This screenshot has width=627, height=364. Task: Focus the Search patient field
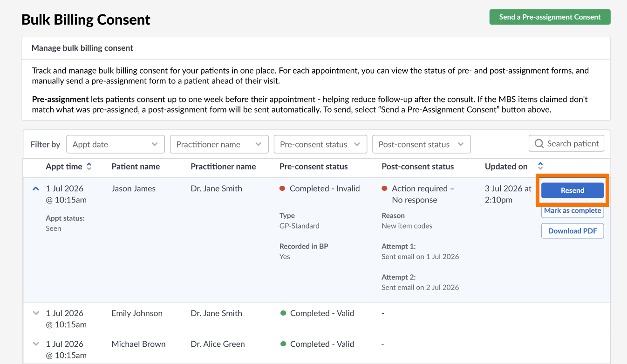click(x=566, y=144)
